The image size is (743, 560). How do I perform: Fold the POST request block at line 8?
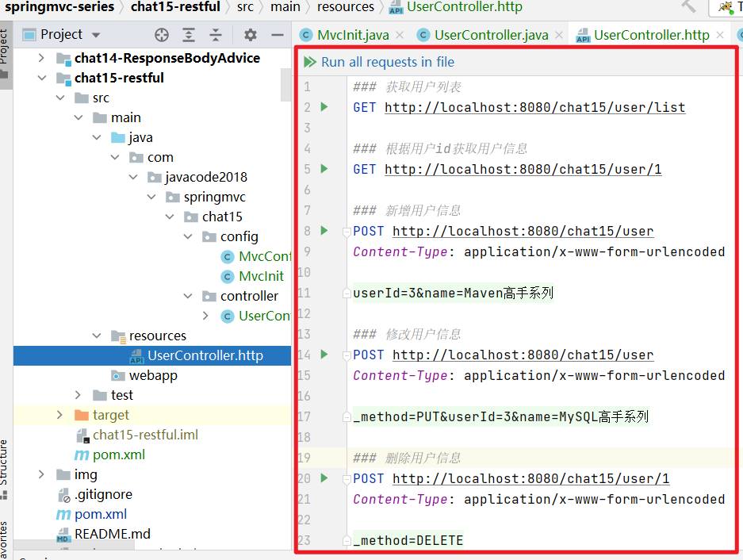tap(346, 232)
